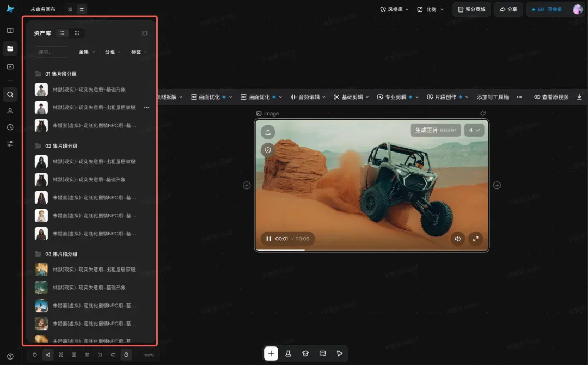Open the user avatar at top right
Screen dimensions: 588x365
coord(578,9)
